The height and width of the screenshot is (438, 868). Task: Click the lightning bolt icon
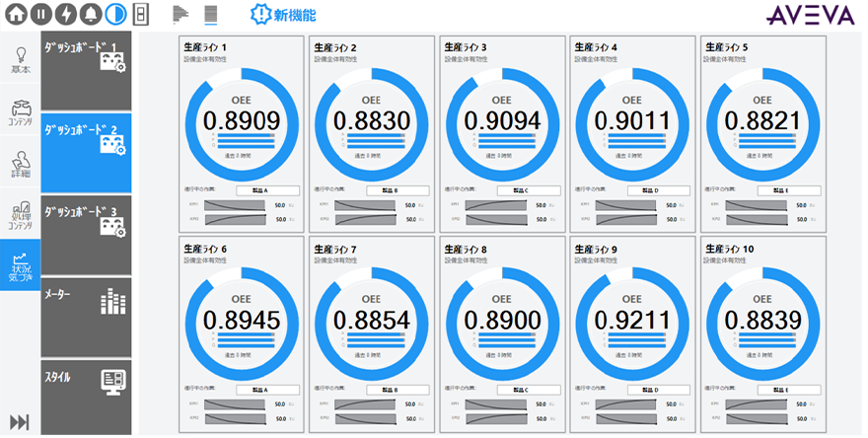65,14
